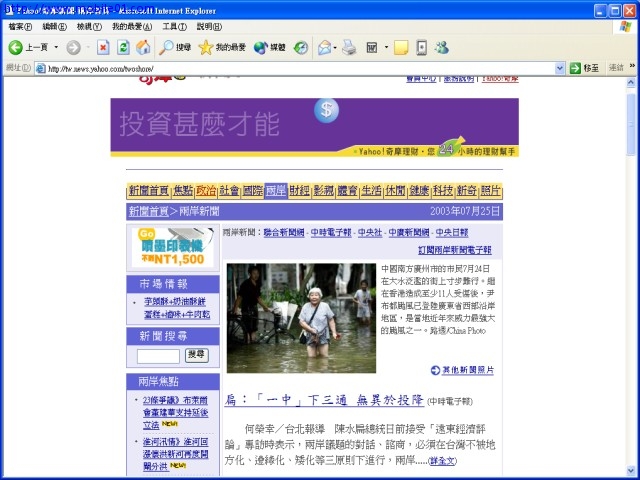
Task: Open the Media globe toolbar button
Action: pos(269,47)
